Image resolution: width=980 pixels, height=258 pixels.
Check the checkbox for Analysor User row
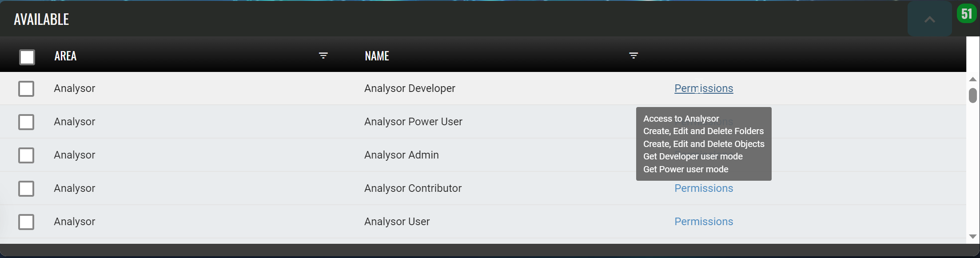pos(26,222)
